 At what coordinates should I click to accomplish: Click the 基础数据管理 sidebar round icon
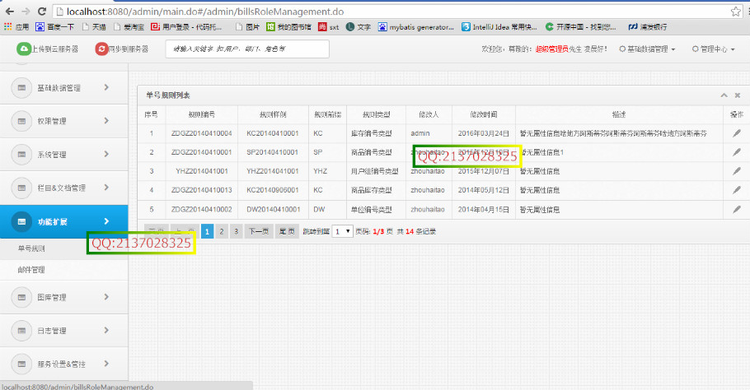tap(22, 88)
